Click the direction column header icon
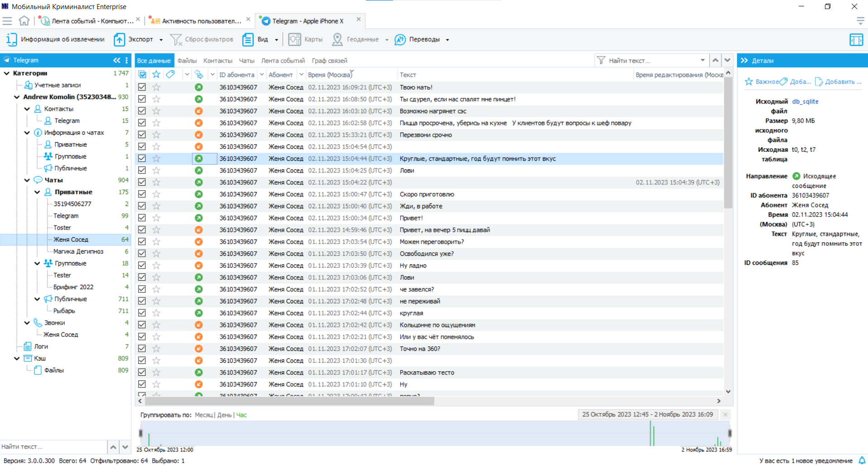The width and height of the screenshot is (868, 465). (199, 74)
